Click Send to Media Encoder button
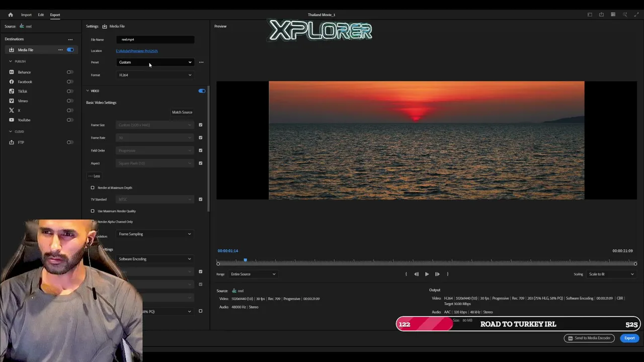Viewport: 644px width, 362px height. [x=589, y=338]
